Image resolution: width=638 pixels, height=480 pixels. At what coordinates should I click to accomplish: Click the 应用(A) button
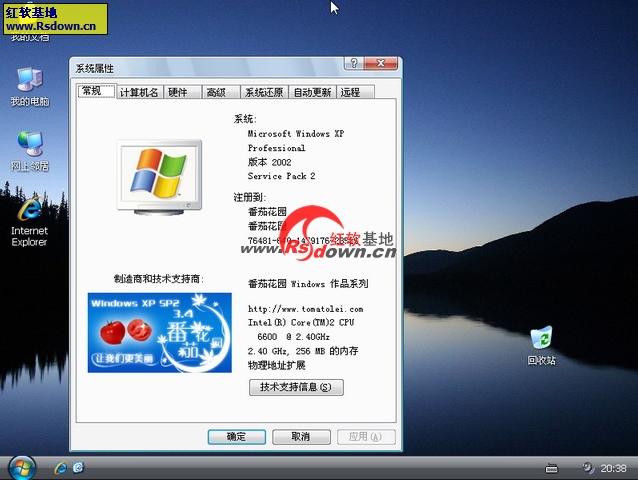point(366,437)
